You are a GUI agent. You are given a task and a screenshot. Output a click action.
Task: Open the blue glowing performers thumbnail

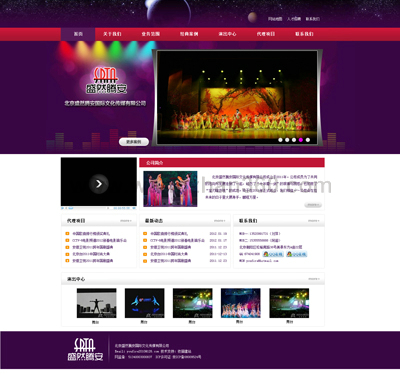click(x=145, y=303)
